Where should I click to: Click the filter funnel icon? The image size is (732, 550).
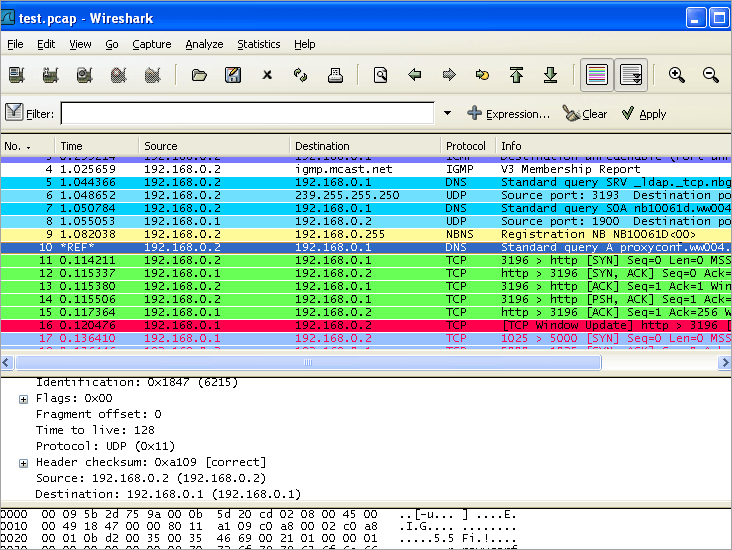(x=14, y=113)
